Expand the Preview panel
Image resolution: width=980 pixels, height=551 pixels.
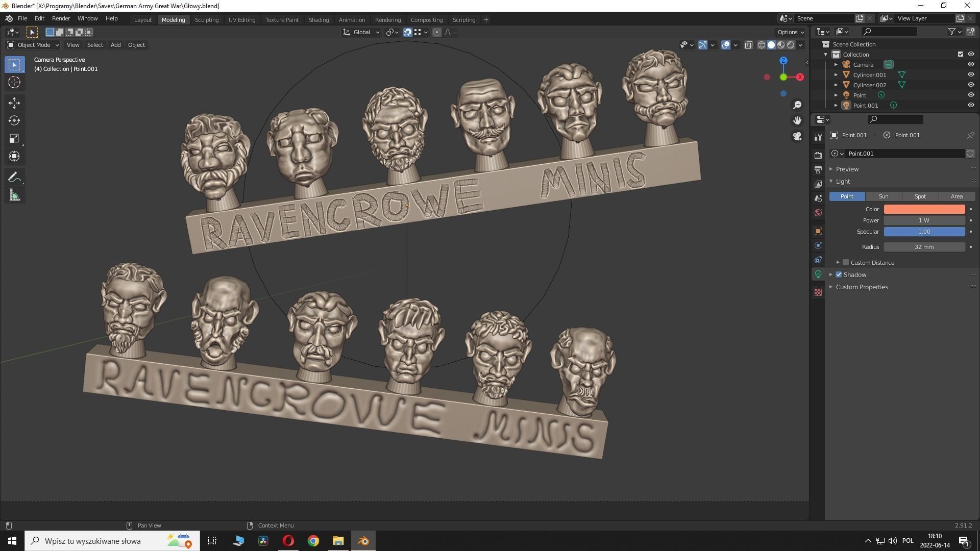tap(847, 169)
